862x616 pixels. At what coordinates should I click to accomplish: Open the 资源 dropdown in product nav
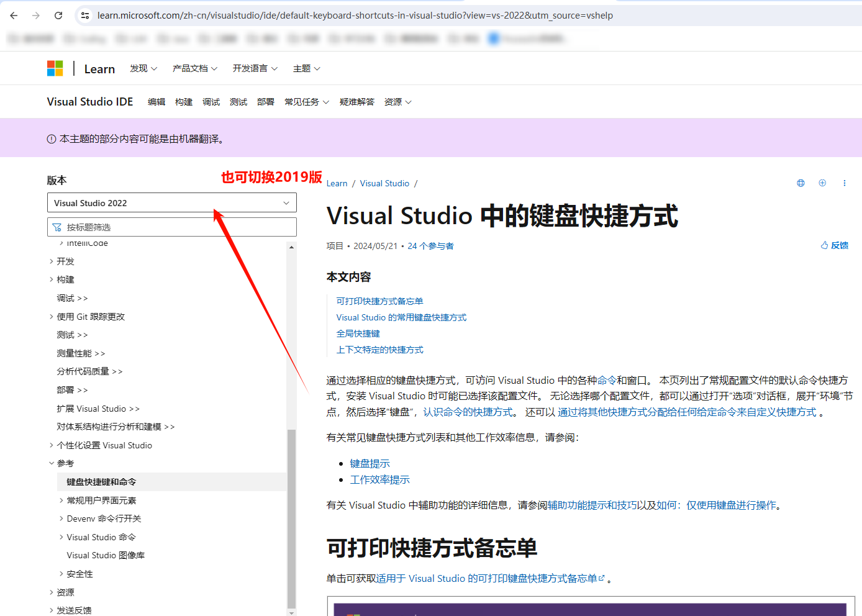[x=398, y=102]
